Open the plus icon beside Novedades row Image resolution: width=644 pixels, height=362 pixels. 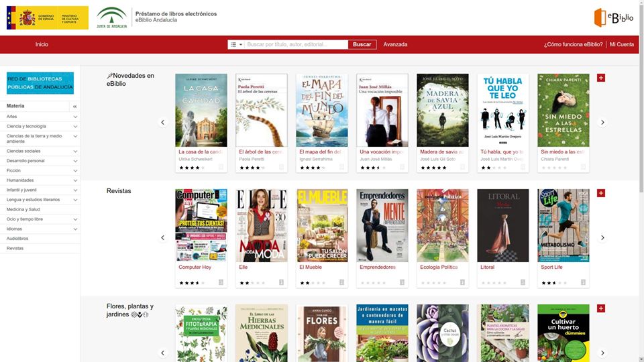(x=601, y=78)
